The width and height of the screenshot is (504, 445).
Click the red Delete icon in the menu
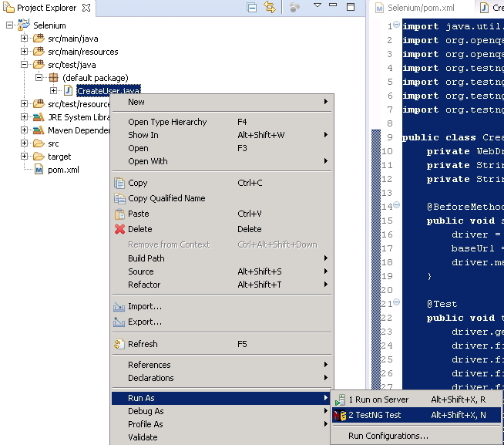(119, 229)
